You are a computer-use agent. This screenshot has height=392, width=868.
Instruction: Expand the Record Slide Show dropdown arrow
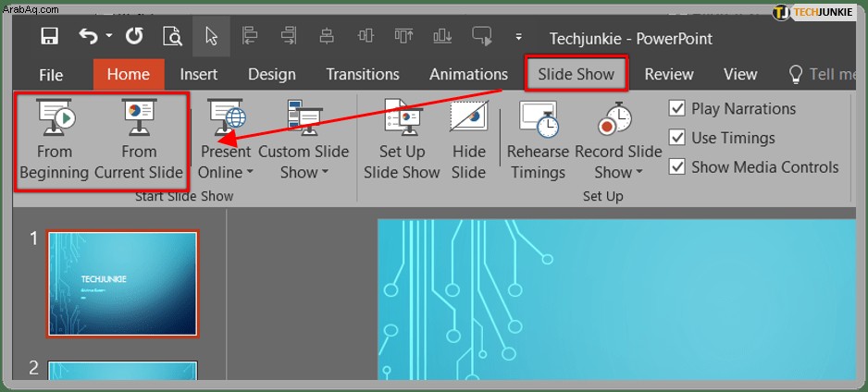click(639, 173)
